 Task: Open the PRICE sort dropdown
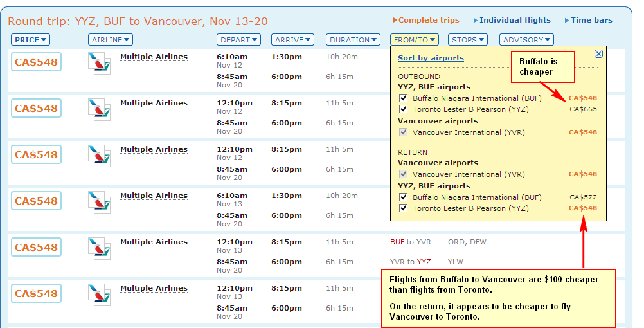tap(30, 40)
